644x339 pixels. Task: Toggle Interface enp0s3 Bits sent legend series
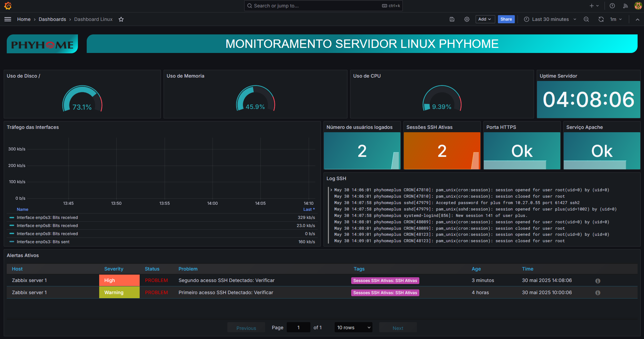pos(43,242)
